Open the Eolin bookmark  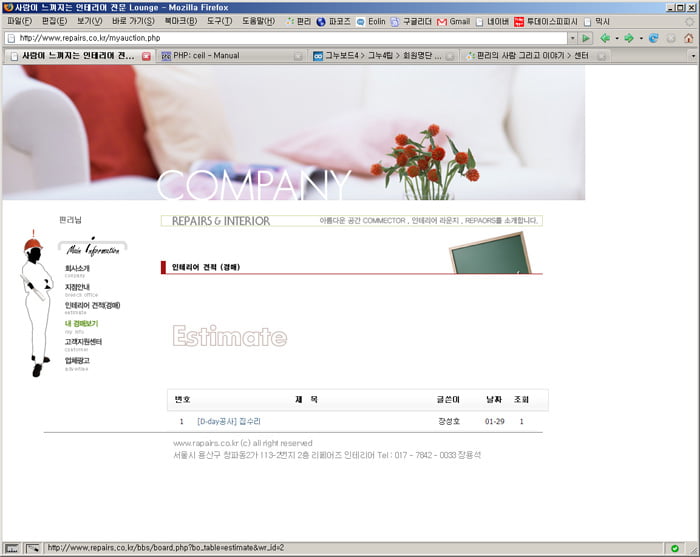pyautogui.click(x=370, y=21)
